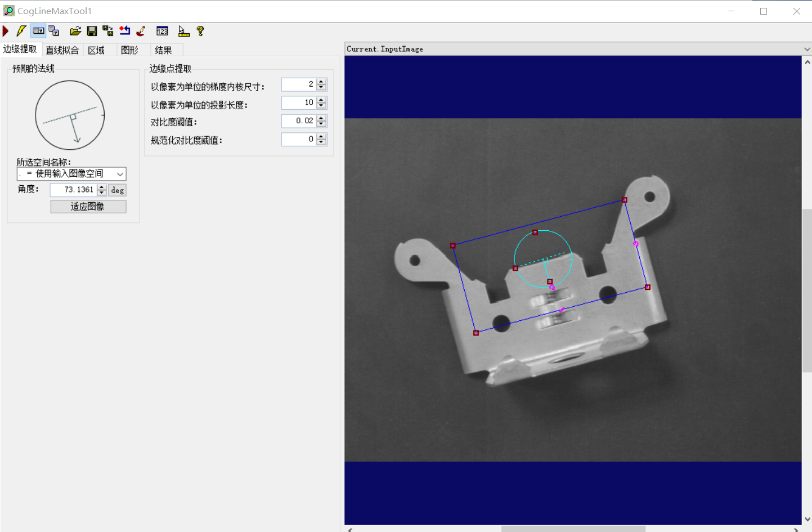Image resolution: width=812 pixels, height=532 pixels.
Task: Switch to the 图形 graphics tab
Action: 131,50
